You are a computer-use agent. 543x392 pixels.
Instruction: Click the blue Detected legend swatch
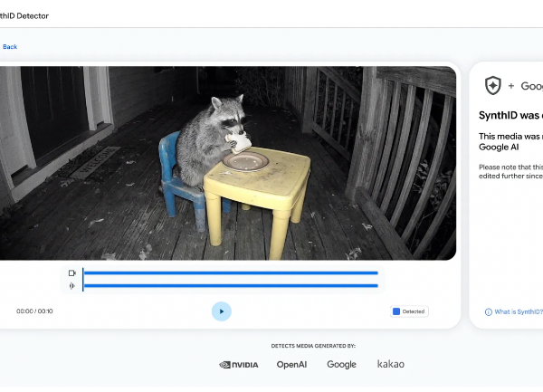(x=396, y=311)
